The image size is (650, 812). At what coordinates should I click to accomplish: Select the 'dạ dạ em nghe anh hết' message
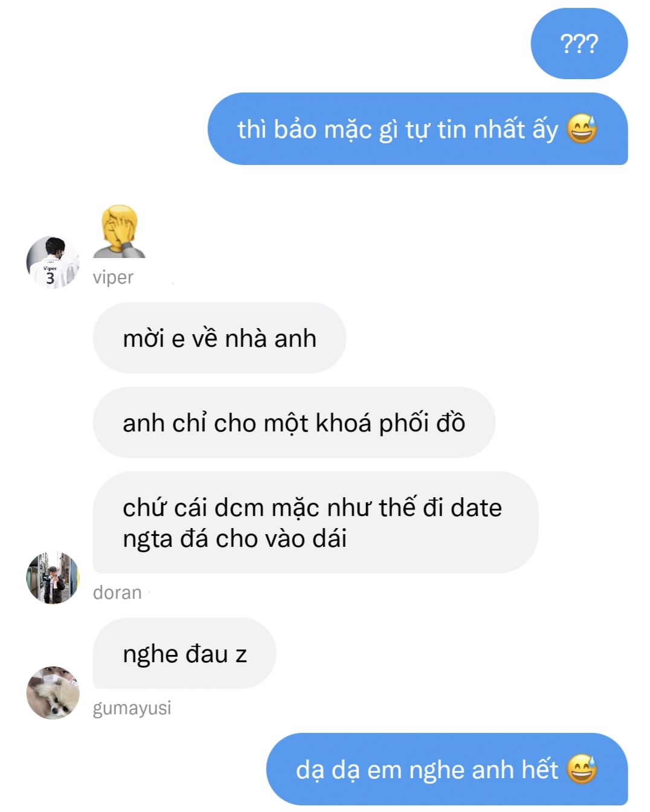[447, 769]
